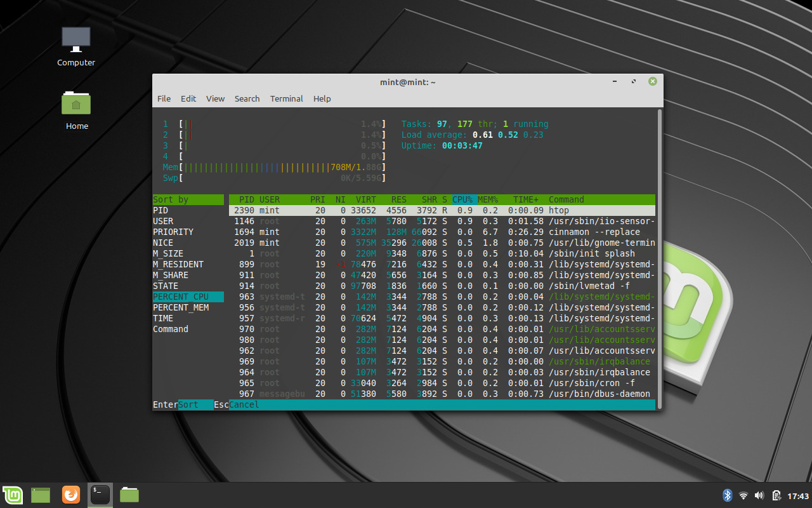The height and width of the screenshot is (508, 812).
Task: Open Bluetooth options from the system tray
Action: tap(728, 495)
